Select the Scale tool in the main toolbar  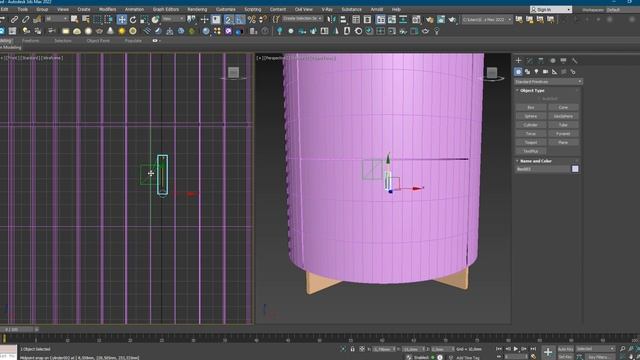pyautogui.click(x=144, y=19)
